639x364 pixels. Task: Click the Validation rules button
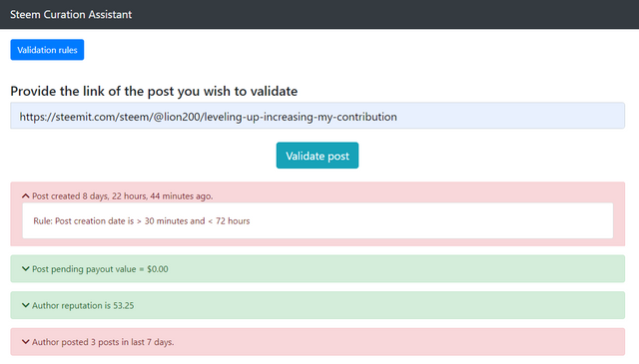(x=47, y=50)
